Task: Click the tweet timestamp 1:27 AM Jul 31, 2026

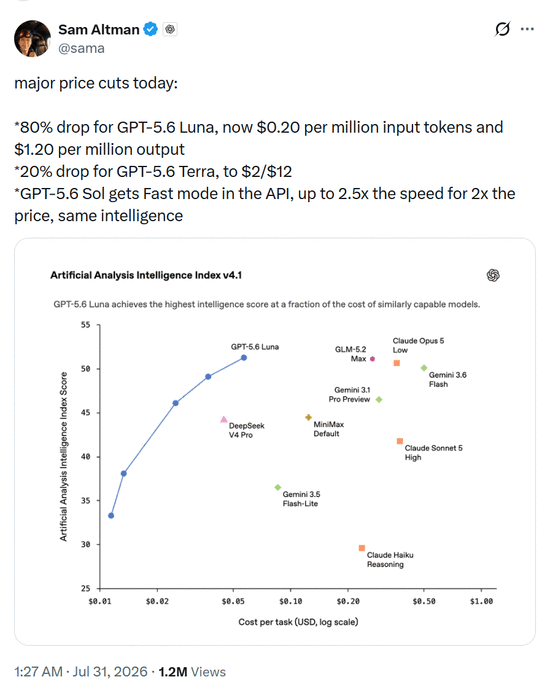Action: (81, 672)
